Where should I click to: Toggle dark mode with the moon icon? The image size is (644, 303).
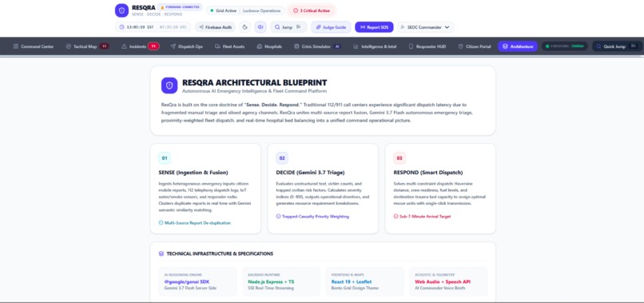click(245, 27)
